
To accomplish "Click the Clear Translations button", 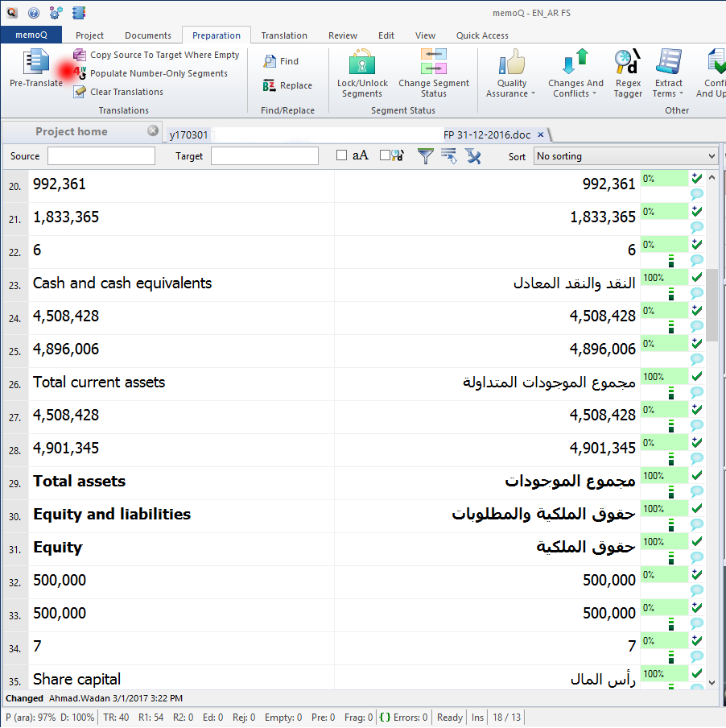I will point(126,92).
